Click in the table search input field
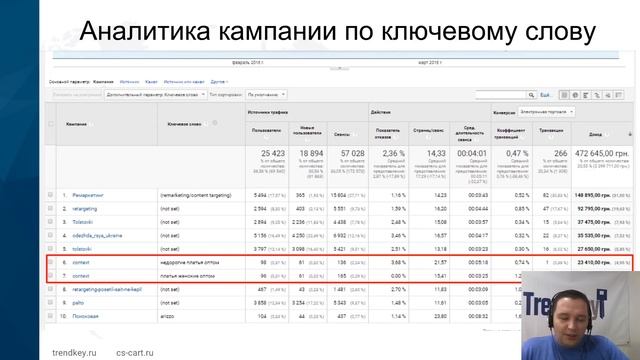The width and height of the screenshot is (640, 360). click(501, 95)
